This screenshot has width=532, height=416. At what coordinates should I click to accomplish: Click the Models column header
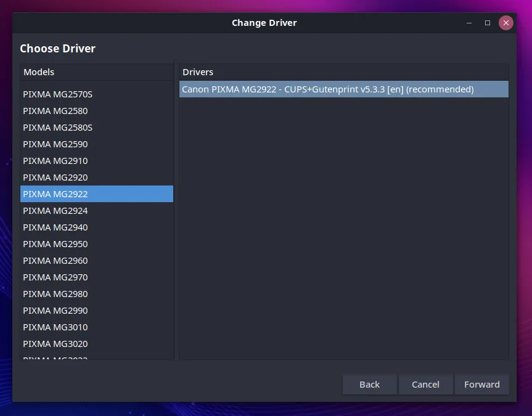click(97, 72)
